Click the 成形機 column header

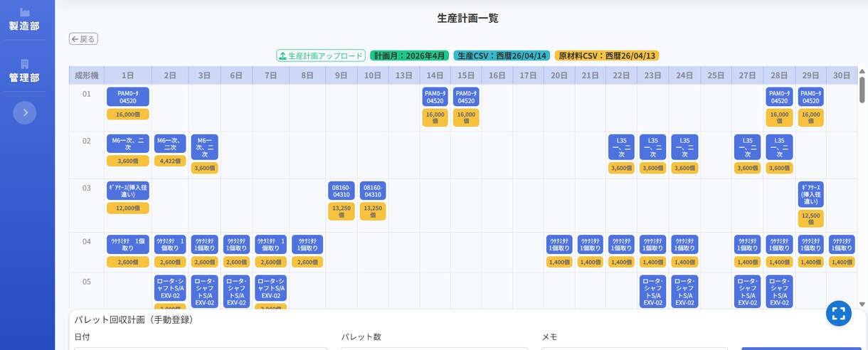pos(87,75)
